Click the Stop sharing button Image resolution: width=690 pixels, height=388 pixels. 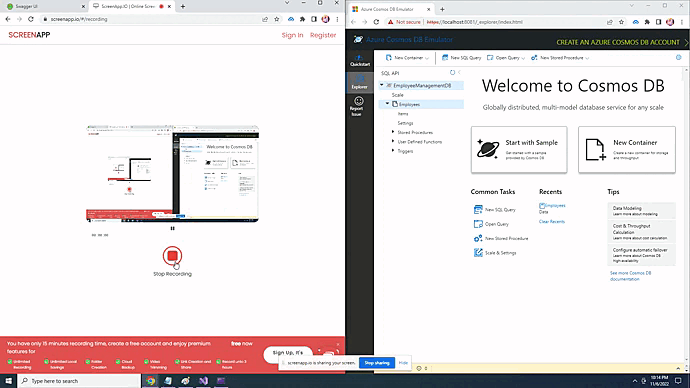377,363
